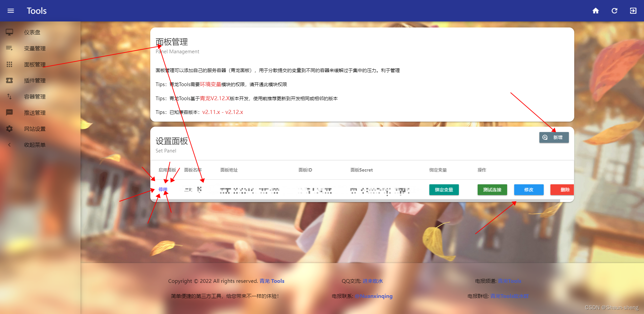644x314 pixels.
Task: Open the 电报联系 contact link
Action: point(373,296)
